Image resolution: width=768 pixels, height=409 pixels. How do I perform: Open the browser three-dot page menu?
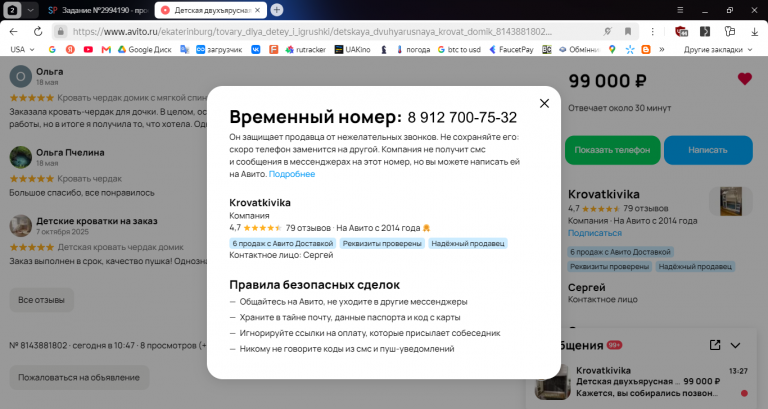pyautogui.click(x=652, y=31)
